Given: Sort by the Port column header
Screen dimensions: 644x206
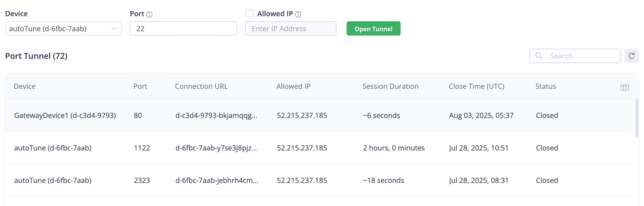Looking at the screenshot, I should click(x=140, y=86).
